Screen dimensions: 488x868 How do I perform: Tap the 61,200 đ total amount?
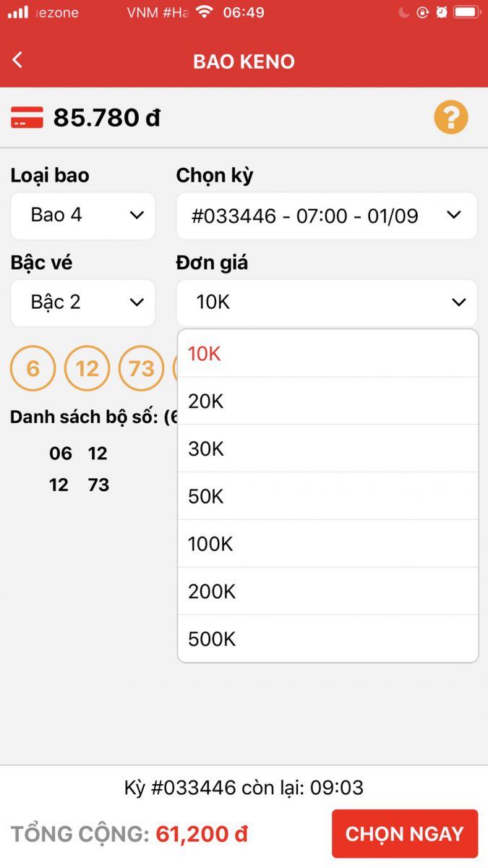tap(202, 834)
